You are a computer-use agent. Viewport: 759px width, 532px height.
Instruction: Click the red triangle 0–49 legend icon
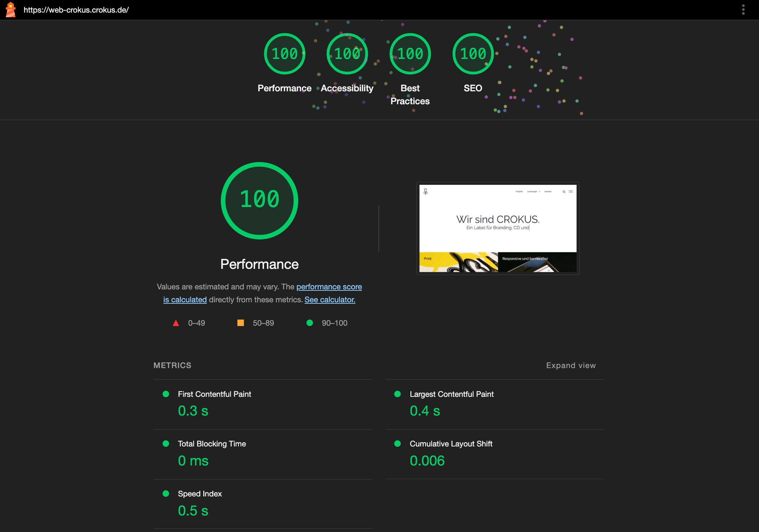176,323
